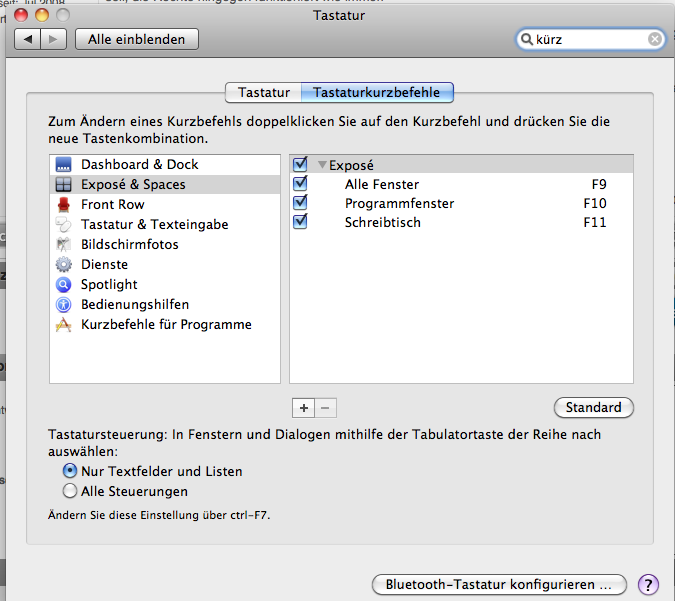This screenshot has height=601, width=675.
Task: Select Kurzbefehle für Programme icon
Action: (64, 325)
